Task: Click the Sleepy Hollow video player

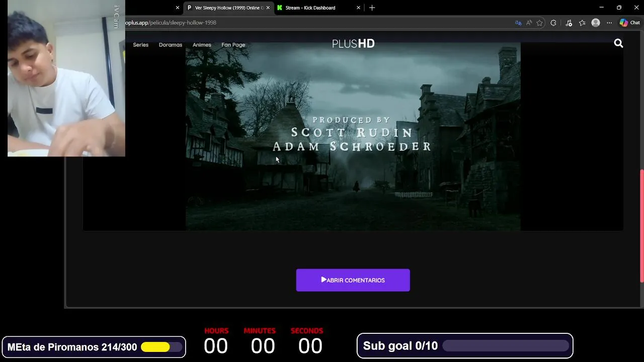Action: (x=353, y=136)
